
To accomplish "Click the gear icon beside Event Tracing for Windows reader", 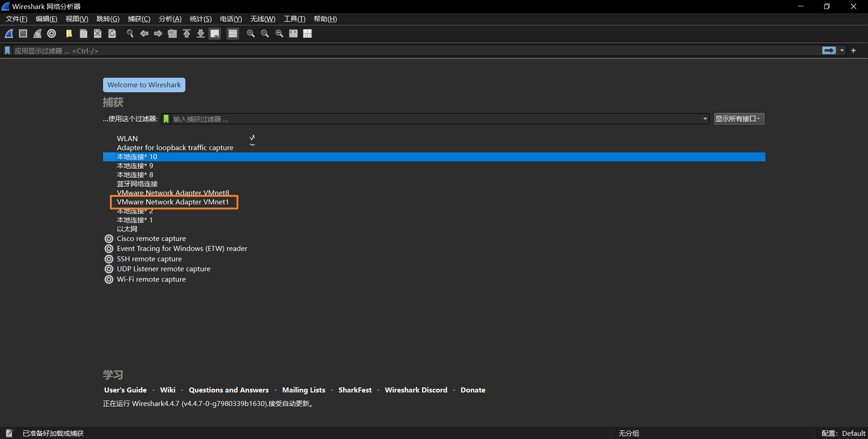I will [109, 249].
